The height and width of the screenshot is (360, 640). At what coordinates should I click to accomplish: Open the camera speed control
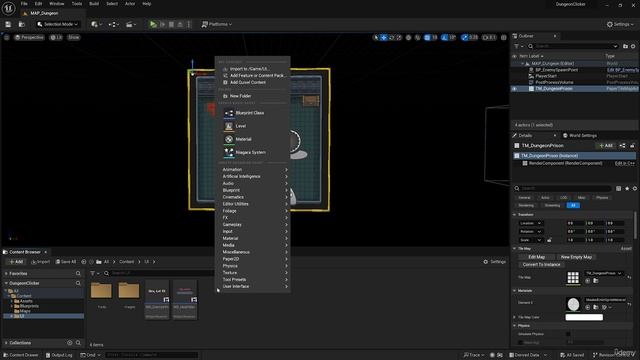point(489,38)
